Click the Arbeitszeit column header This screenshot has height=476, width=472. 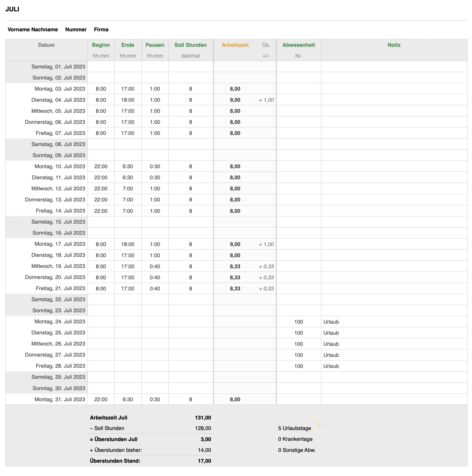[235, 45]
